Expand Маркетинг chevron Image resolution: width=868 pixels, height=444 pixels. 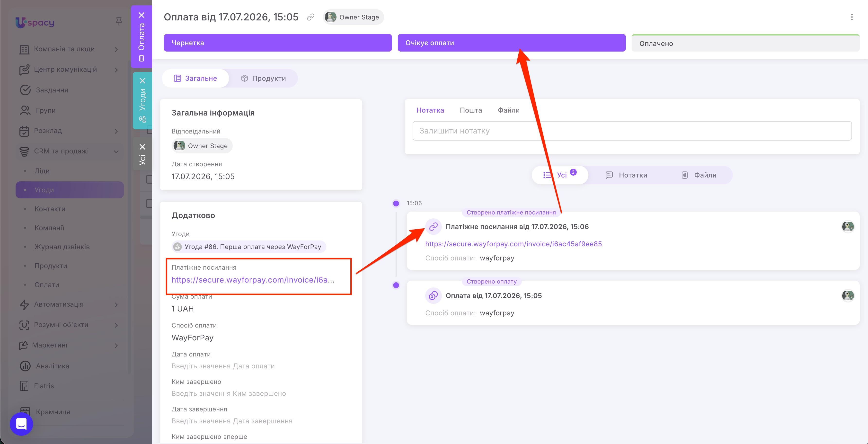[x=116, y=346]
